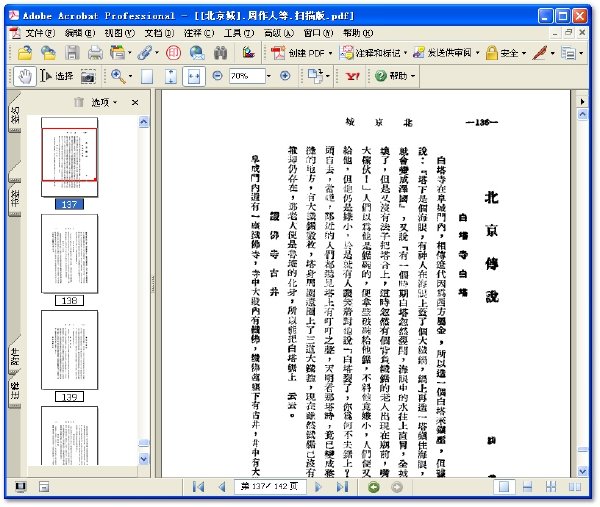Viewport: 600px width, 507px height.
Task: Click the trash icon in the pages panel
Action: pos(78,102)
